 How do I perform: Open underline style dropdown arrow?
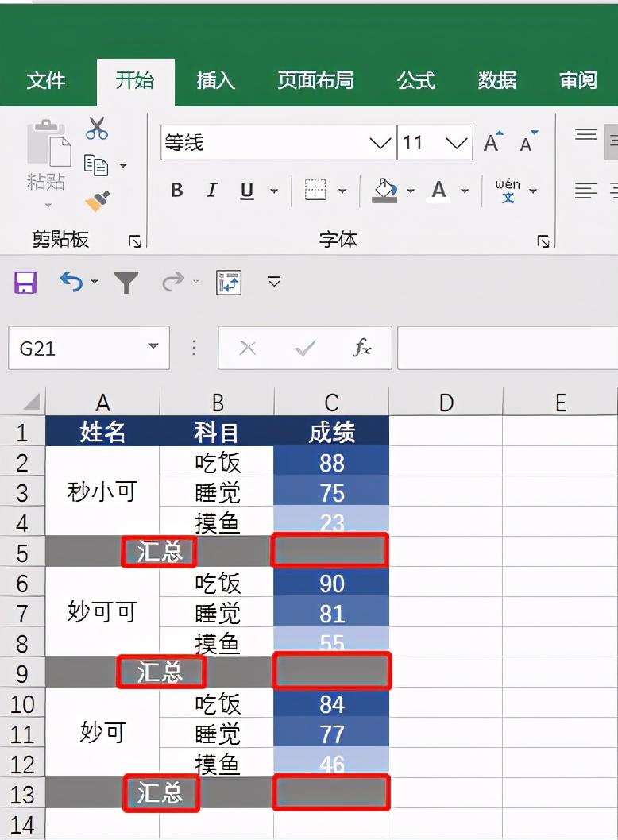274,191
